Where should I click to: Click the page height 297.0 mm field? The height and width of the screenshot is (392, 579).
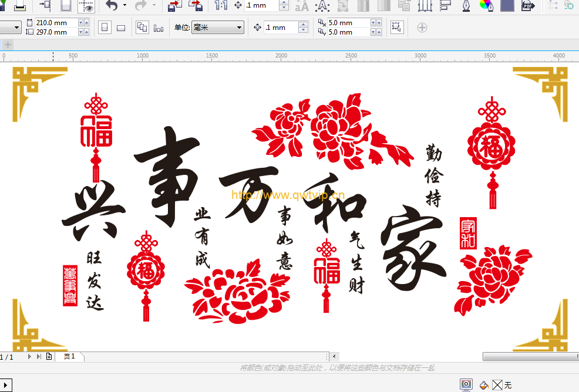coord(56,32)
